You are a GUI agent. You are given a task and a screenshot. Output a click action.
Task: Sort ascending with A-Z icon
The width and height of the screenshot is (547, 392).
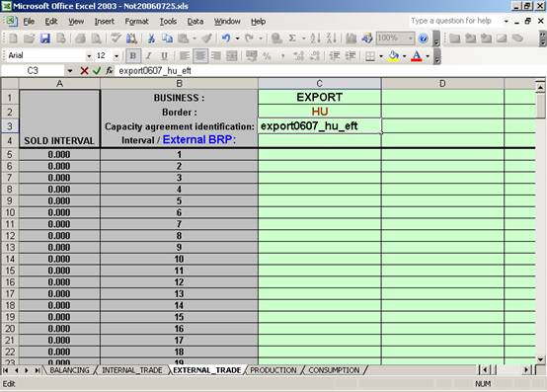pos(315,39)
